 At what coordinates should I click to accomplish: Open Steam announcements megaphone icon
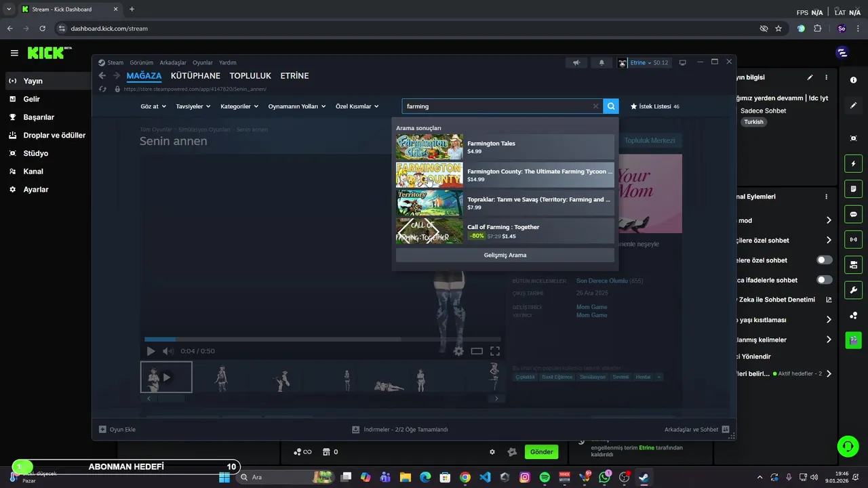pos(576,62)
